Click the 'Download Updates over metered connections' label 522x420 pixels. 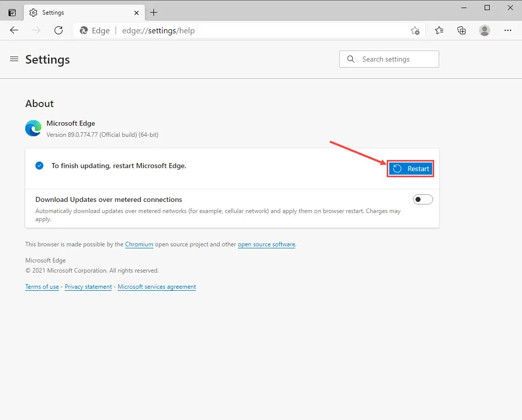[x=109, y=199]
